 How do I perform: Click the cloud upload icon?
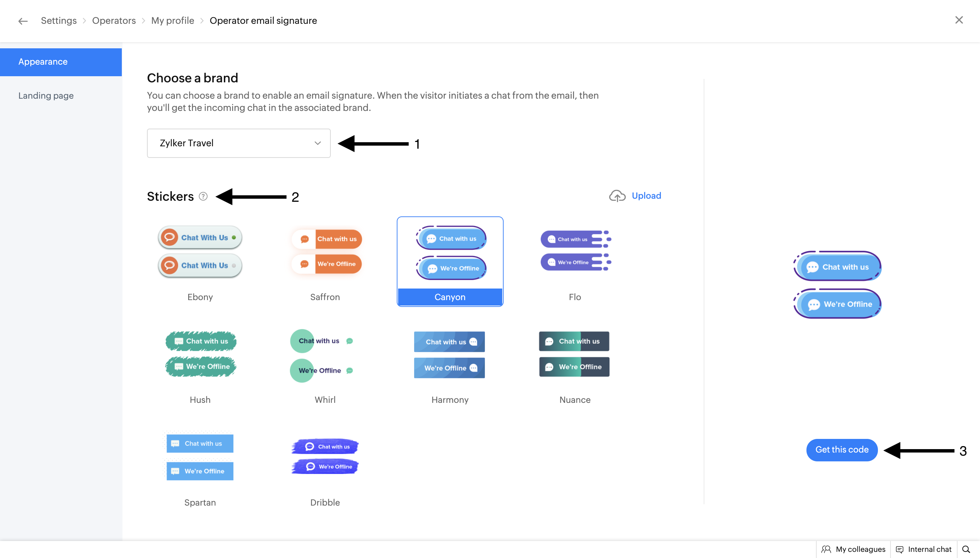click(617, 196)
